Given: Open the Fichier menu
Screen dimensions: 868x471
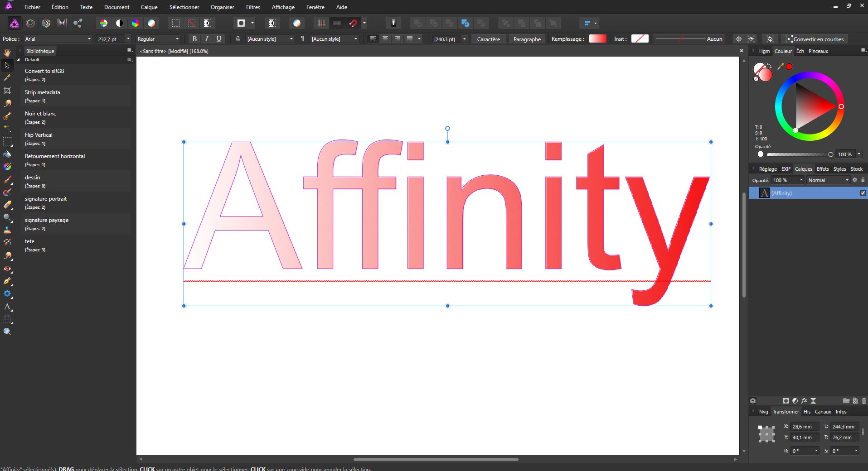Looking at the screenshot, I should point(32,7).
